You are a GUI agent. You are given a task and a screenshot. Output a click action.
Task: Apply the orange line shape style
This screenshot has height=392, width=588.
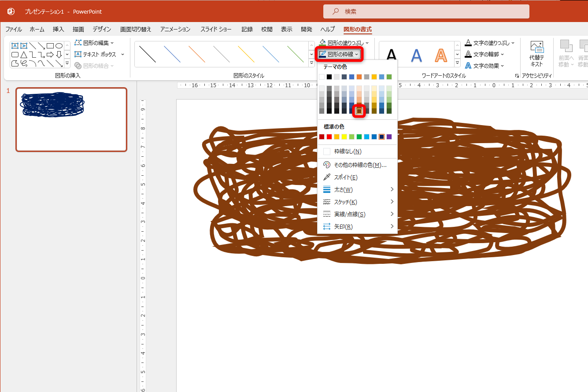[196, 54]
